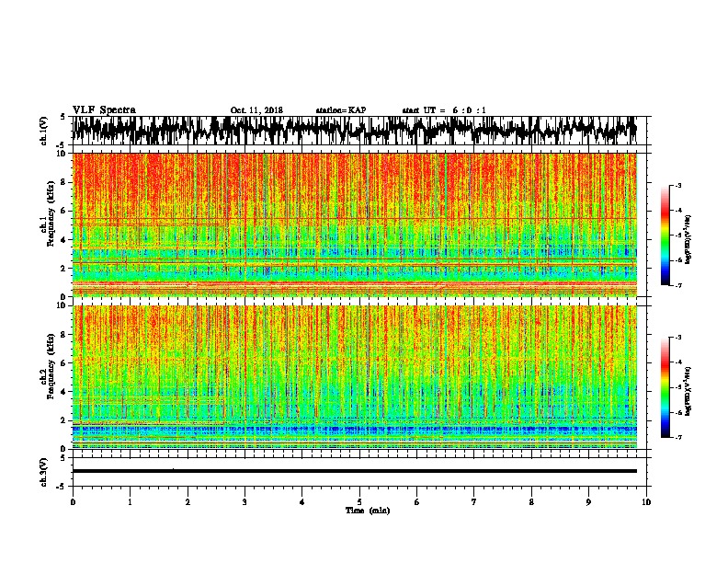This screenshot has height=563, width=728.
Task: Click the 'ch.1(V)' axis label
Action: click(x=44, y=131)
